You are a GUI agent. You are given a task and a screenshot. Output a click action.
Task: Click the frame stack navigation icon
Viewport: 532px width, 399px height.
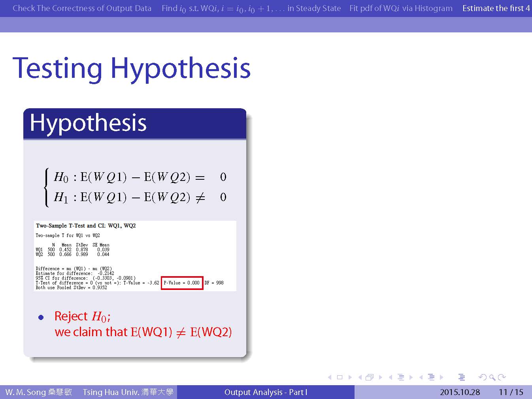(x=370, y=377)
